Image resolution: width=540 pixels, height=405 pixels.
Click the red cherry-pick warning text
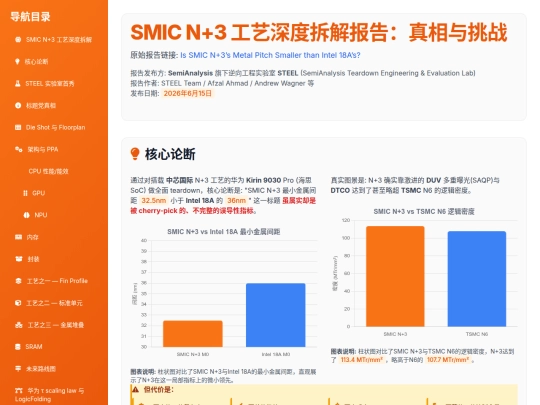point(223,206)
